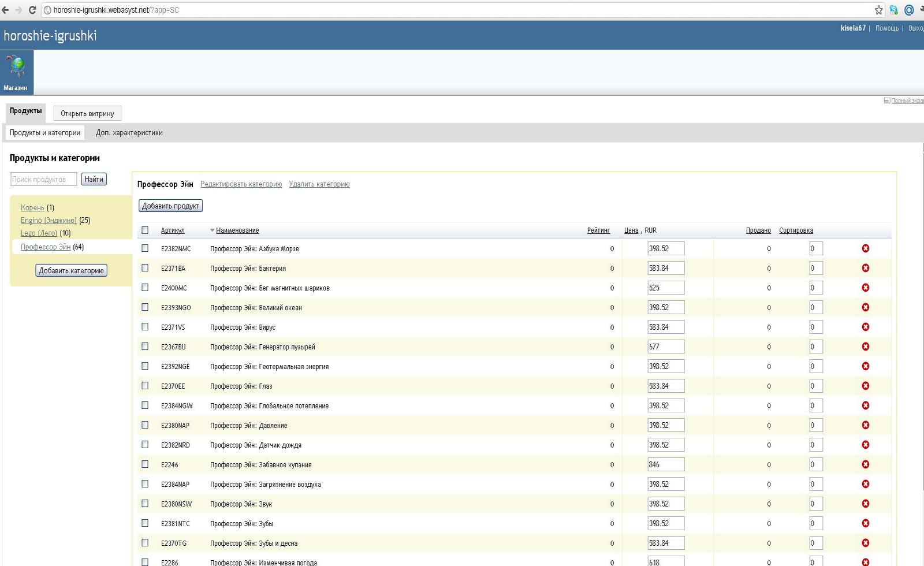Viewport: 924px width, 566px height.
Task: Open the Lego (Лего) category
Action: click(39, 233)
